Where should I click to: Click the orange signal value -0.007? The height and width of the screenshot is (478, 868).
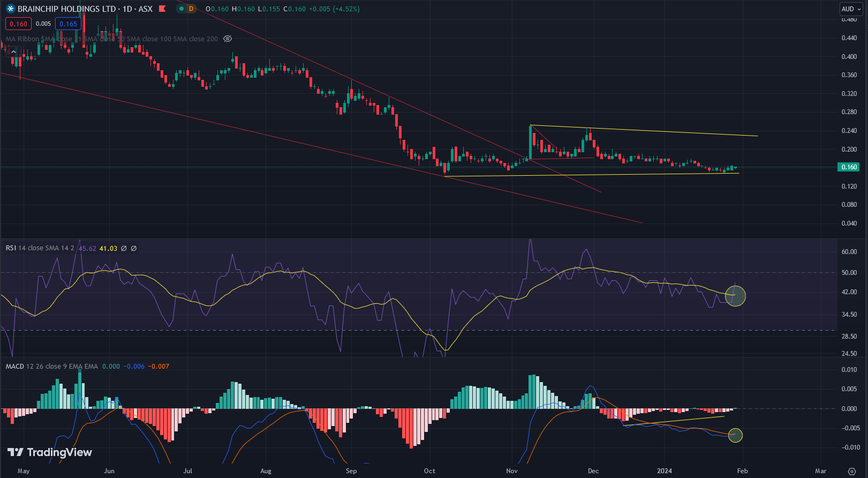pos(158,367)
